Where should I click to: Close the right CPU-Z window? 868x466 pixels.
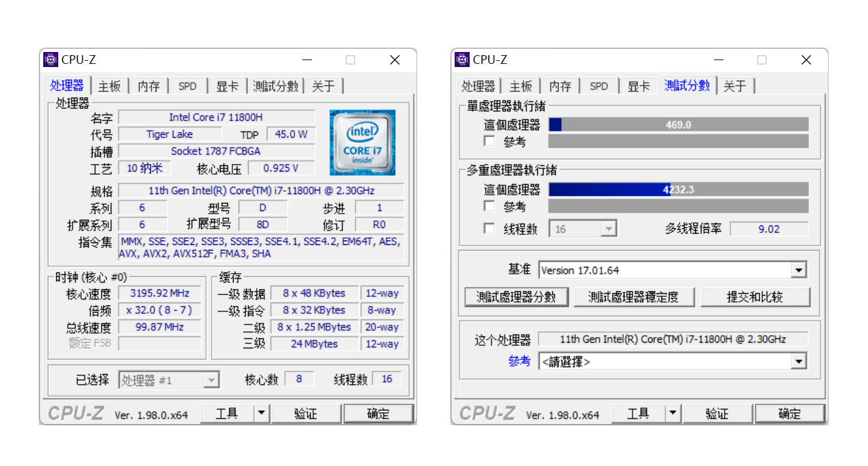pos(806,60)
